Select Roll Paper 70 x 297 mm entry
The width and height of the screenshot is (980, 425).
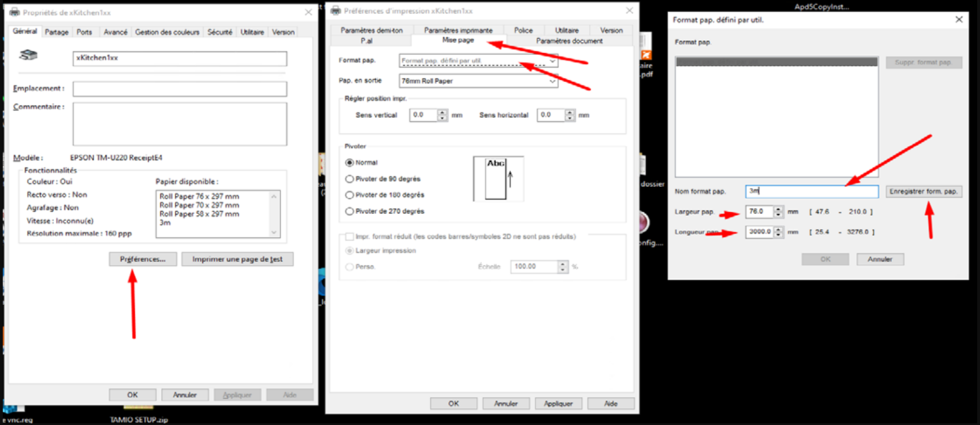pyautogui.click(x=199, y=205)
